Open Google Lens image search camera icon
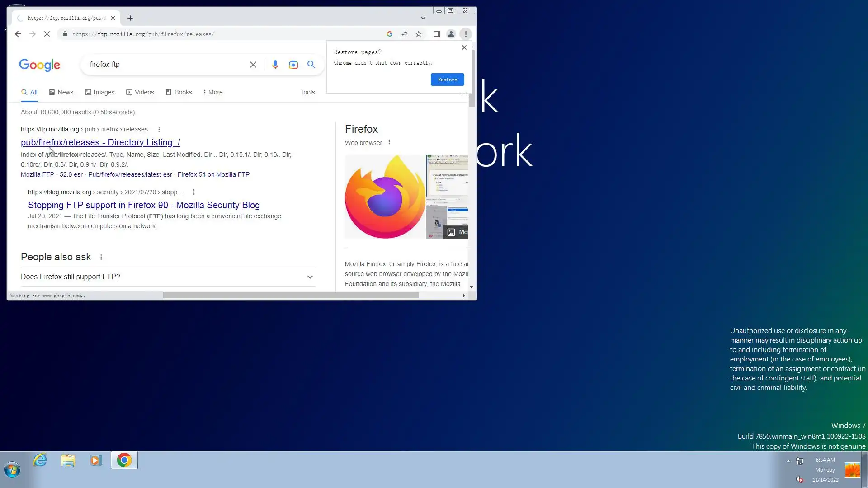This screenshot has width=868, height=488. coord(293,65)
